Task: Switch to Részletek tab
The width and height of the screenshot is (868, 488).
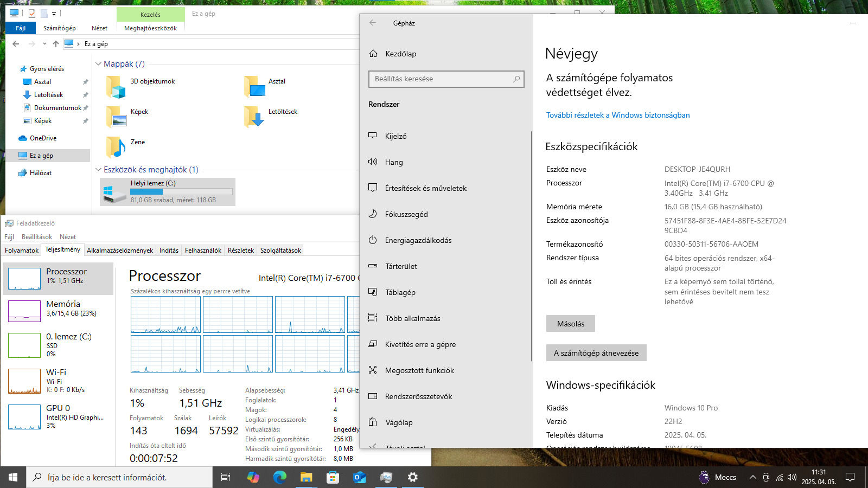Action: point(241,251)
